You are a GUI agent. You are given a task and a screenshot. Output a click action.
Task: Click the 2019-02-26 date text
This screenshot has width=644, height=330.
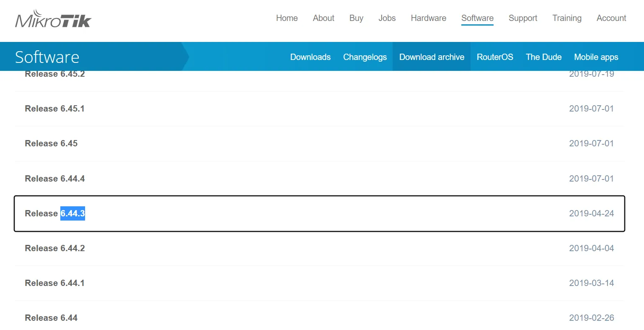point(591,318)
